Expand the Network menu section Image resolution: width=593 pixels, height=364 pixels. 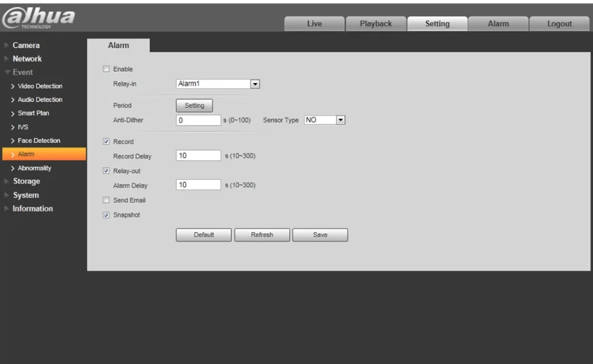pyautogui.click(x=27, y=59)
